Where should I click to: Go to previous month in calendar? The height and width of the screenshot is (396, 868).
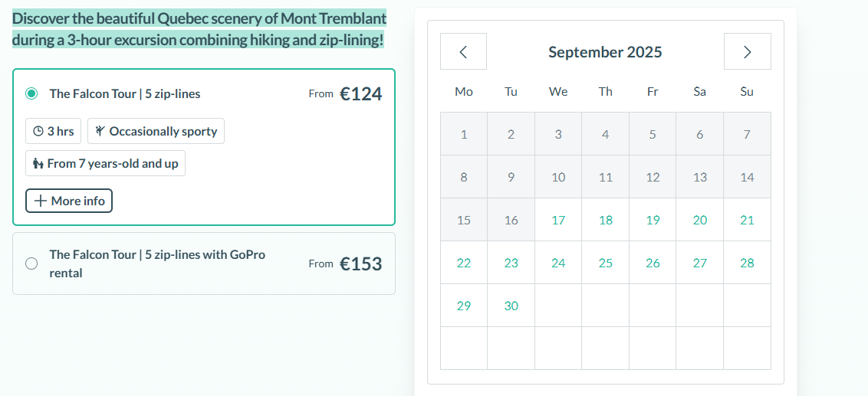(x=463, y=52)
